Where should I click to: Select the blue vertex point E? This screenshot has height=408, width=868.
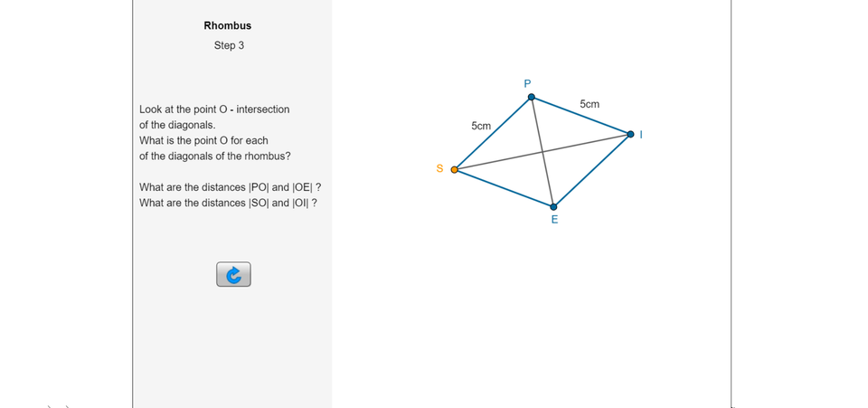(x=553, y=206)
